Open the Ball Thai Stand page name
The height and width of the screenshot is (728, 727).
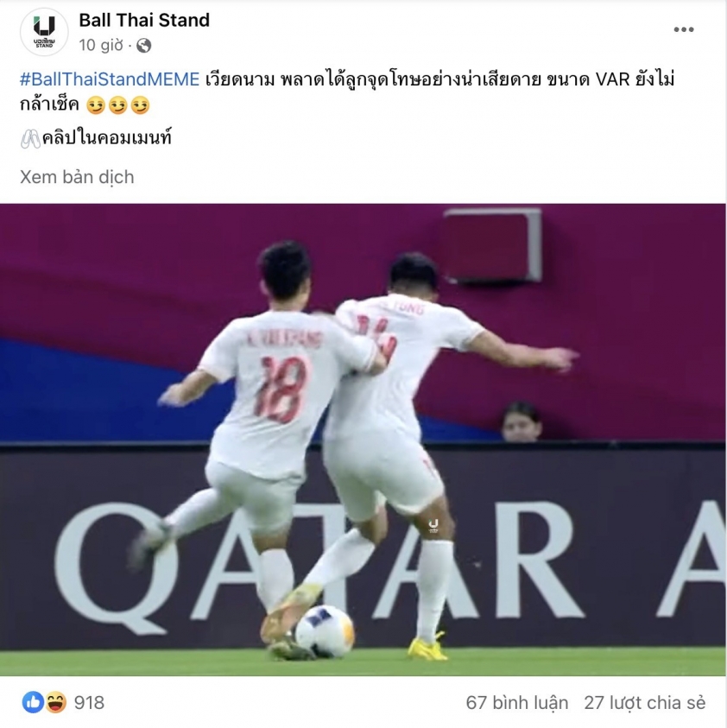144,21
